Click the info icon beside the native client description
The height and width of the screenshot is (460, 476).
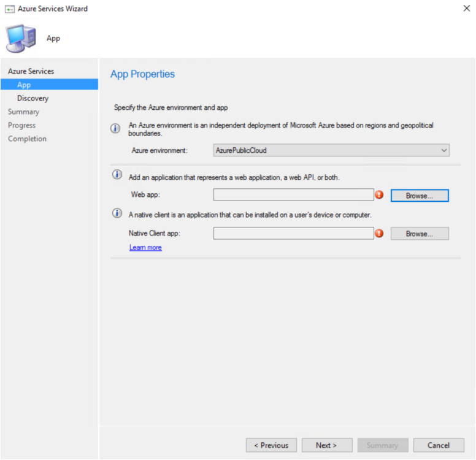click(117, 213)
